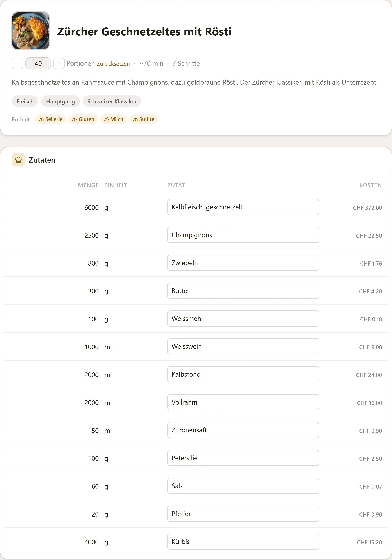Select the Schweizer Klassiker tag
Screen dimensions: 392x560
[112, 101]
